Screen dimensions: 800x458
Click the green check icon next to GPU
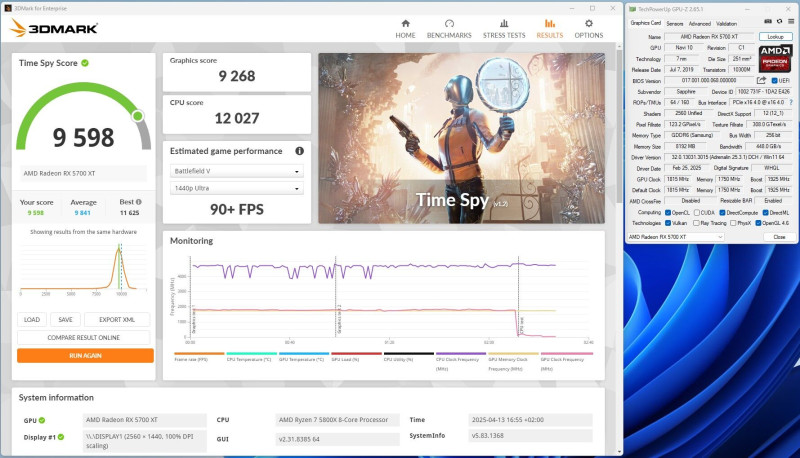(42, 420)
